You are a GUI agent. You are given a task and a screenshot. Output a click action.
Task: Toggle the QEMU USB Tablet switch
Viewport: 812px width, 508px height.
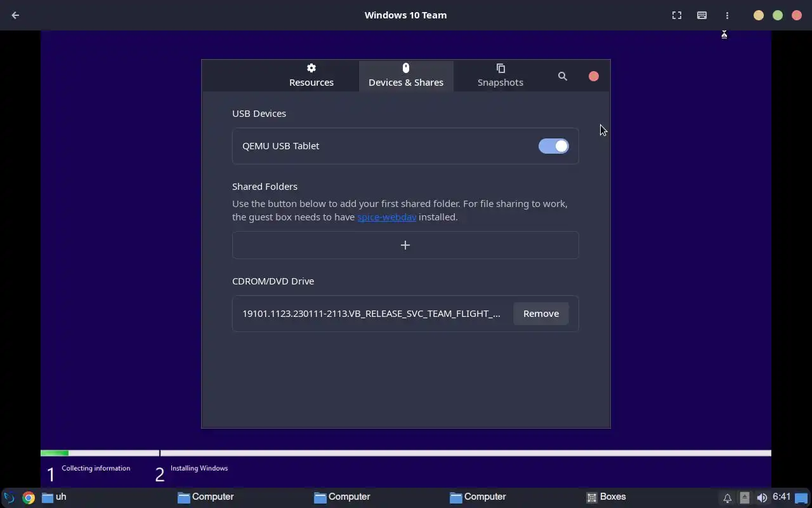[554, 146]
